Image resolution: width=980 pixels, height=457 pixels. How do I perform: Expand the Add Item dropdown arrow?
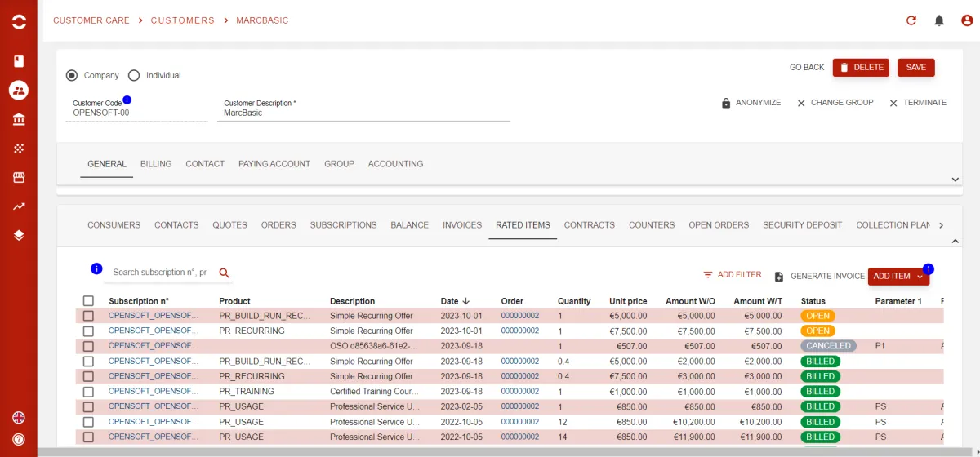[920, 277]
